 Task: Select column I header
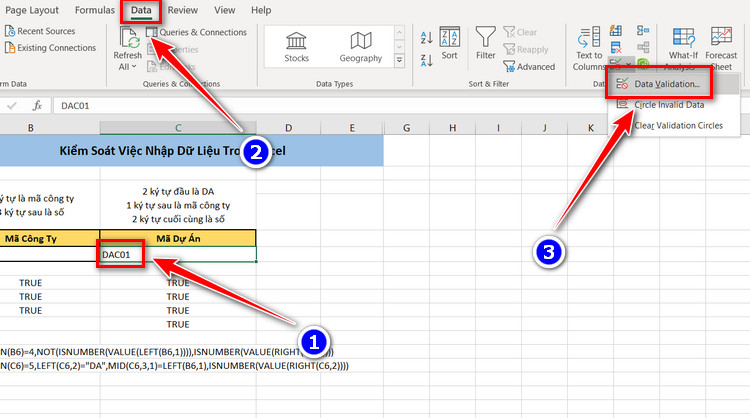point(498,128)
